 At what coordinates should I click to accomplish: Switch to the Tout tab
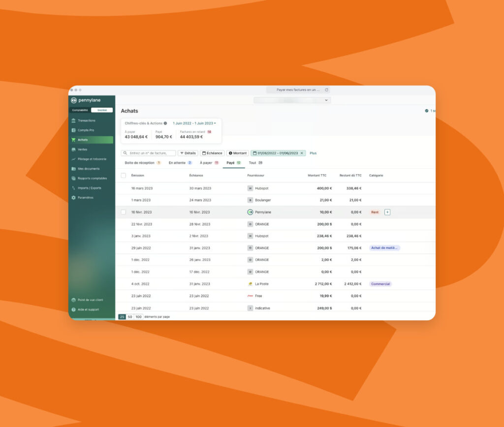255,162
